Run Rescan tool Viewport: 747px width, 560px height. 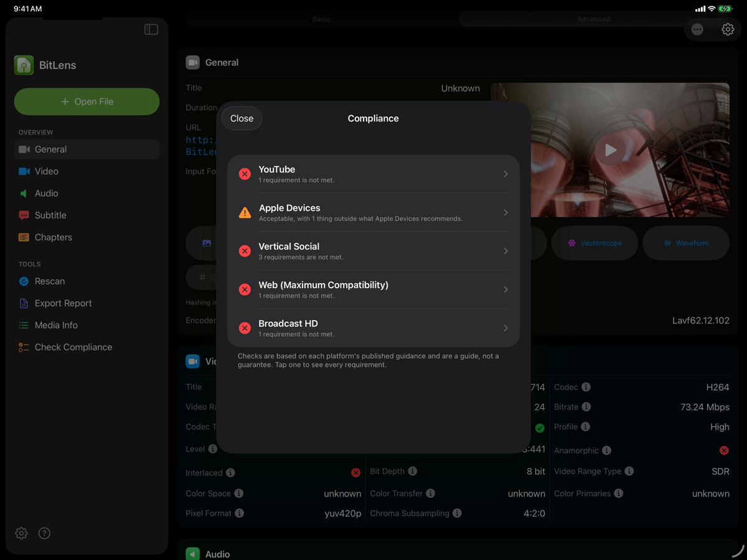pos(87,281)
